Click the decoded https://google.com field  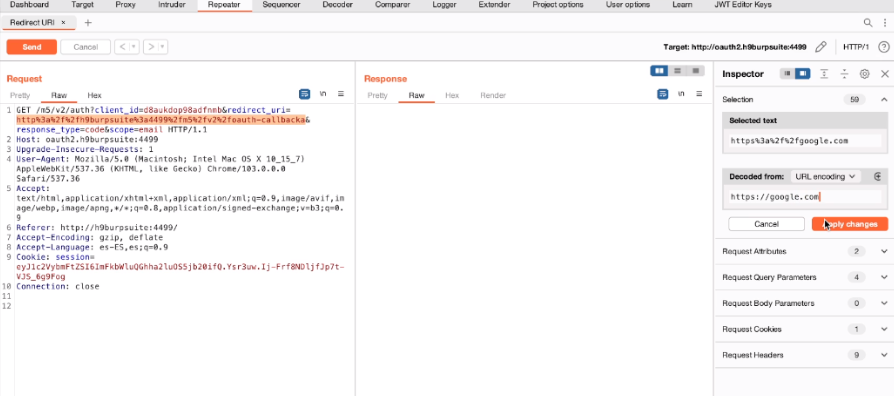pyautogui.click(x=805, y=197)
